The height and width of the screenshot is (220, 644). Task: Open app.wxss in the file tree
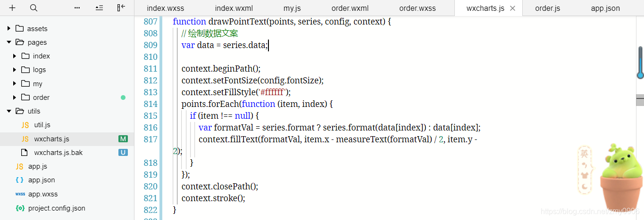(x=42, y=194)
